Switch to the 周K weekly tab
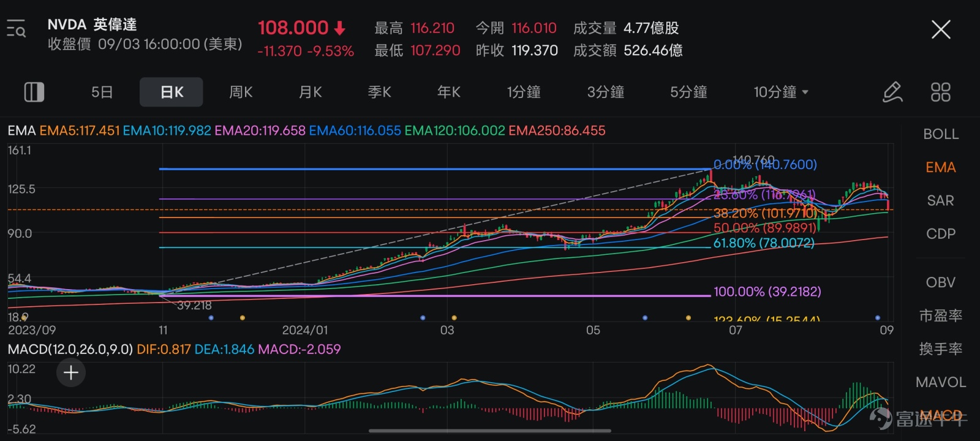Screen dimensions: 980x441 click(241, 92)
